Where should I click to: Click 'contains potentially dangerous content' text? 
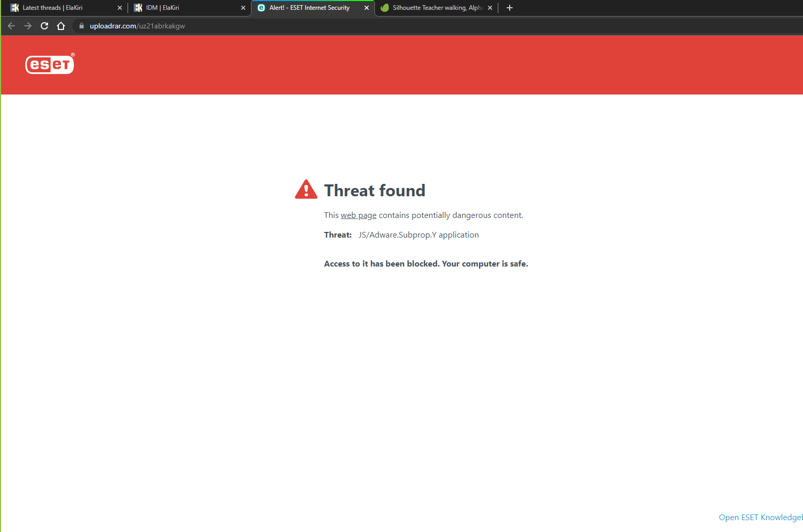(451, 215)
